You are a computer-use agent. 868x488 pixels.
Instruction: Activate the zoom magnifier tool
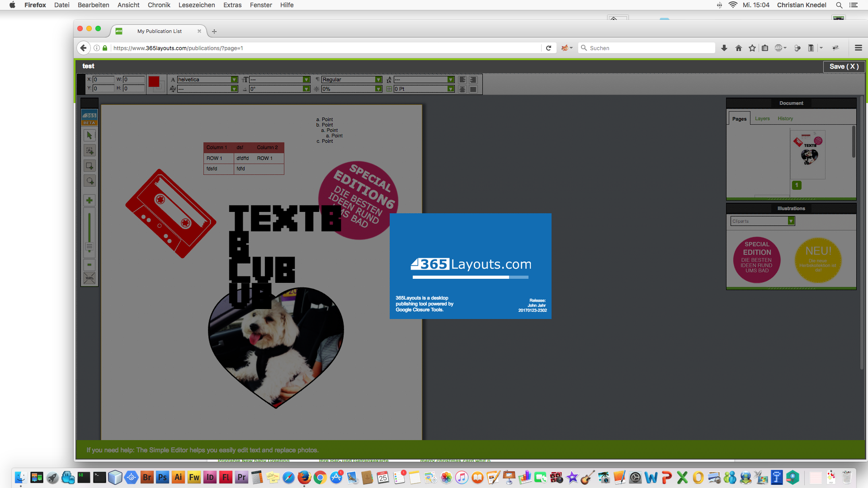(90, 181)
